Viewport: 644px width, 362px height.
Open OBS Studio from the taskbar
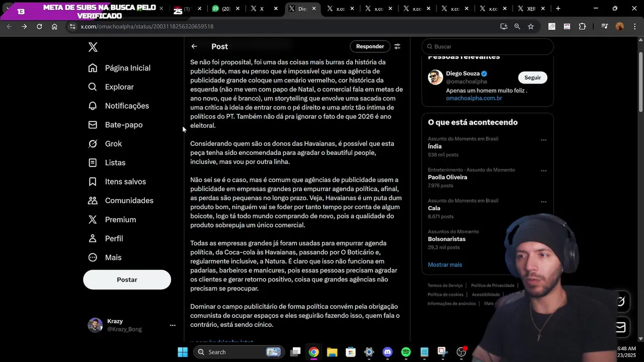(x=461, y=352)
